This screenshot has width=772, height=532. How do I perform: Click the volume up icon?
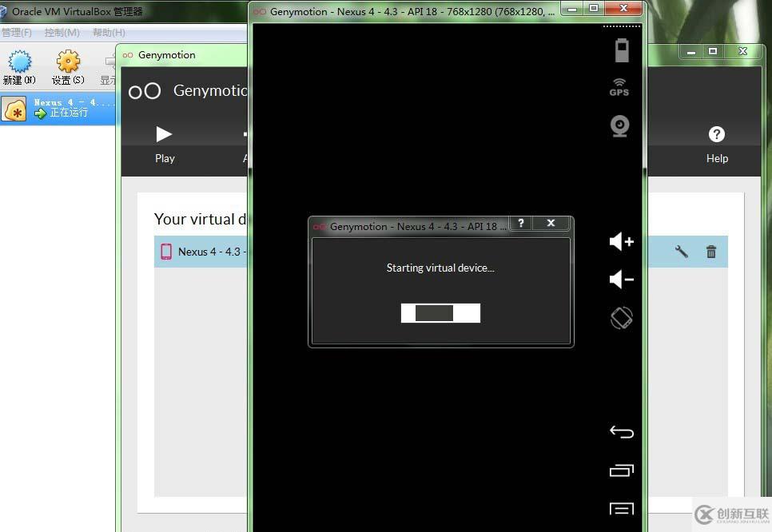[x=621, y=241]
